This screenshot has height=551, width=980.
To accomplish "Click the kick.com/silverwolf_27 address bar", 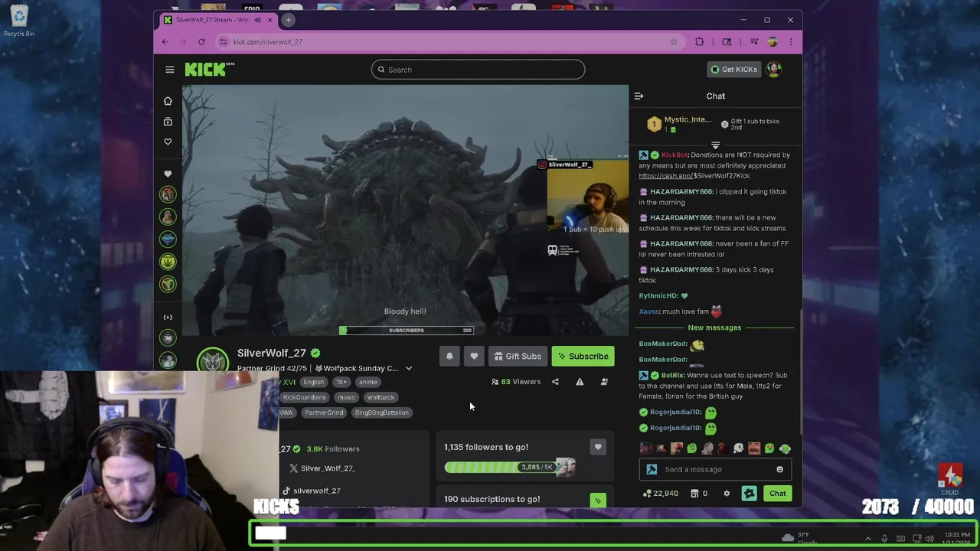I will point(448,42).
